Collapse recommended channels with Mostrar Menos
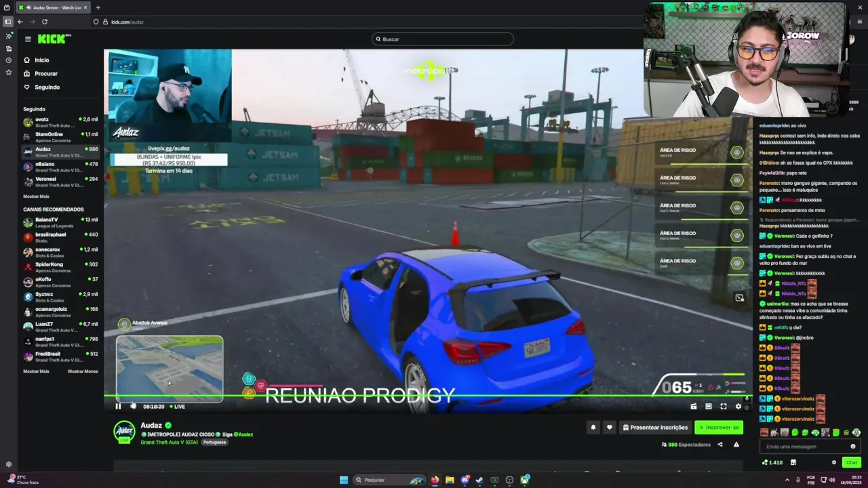 (83, 371)
